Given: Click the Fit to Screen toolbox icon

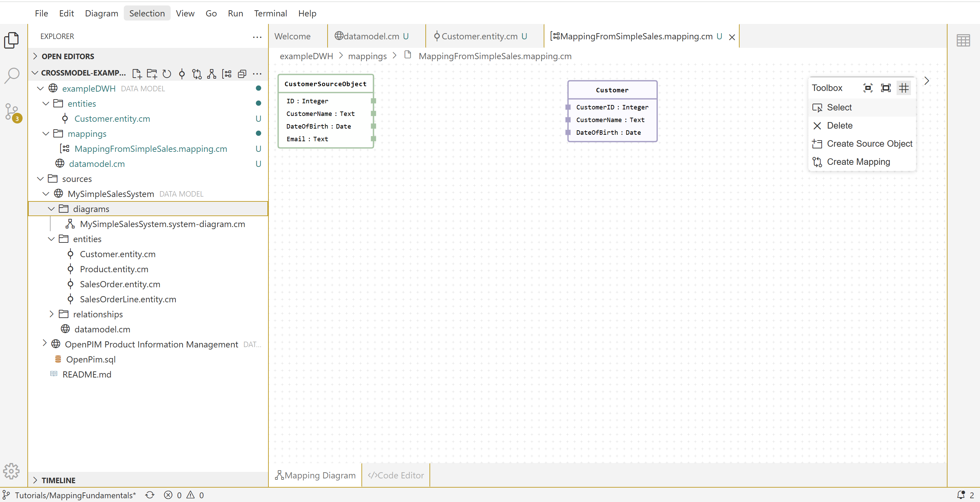Looking at the screenshot, I should point(886,88).
